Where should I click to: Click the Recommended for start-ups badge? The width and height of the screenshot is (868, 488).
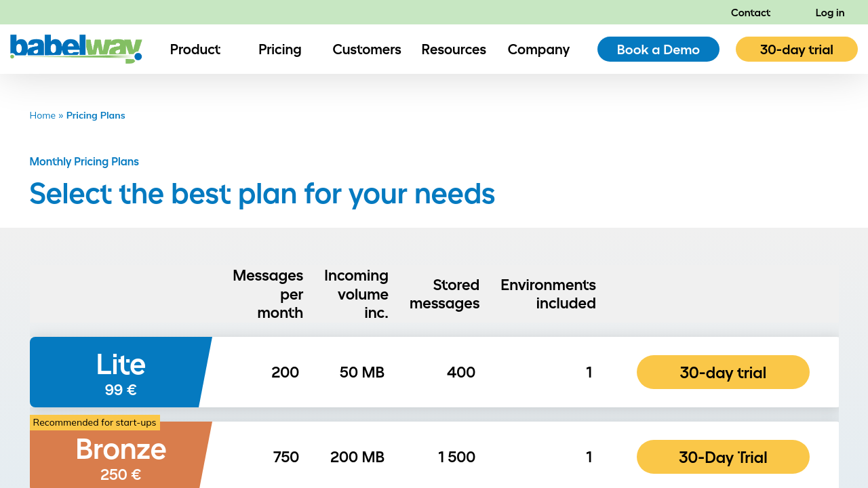click(94, 422)
